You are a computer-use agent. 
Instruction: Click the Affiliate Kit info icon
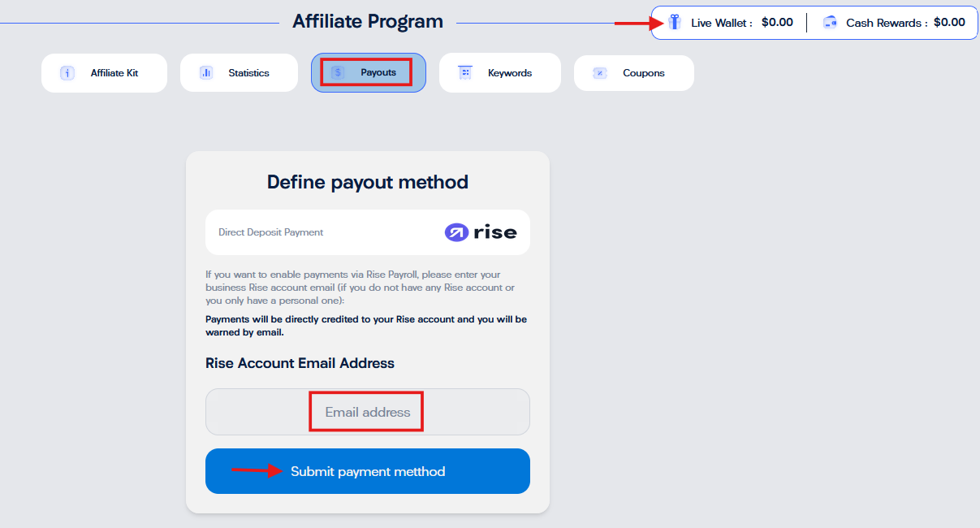coord(67,73)
